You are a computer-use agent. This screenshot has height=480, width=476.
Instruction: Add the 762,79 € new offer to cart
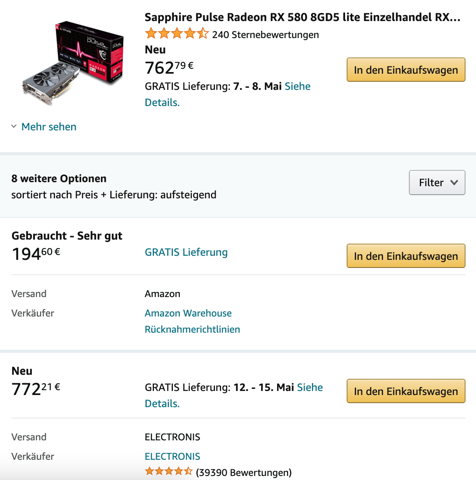click(406, 70)
